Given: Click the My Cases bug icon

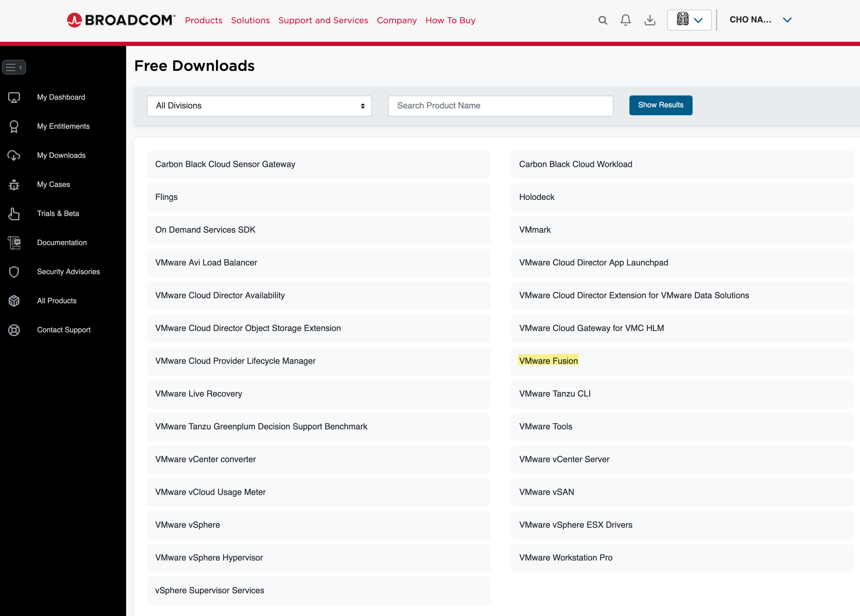Looking at the screenshot, I should [x=14, y=185].
